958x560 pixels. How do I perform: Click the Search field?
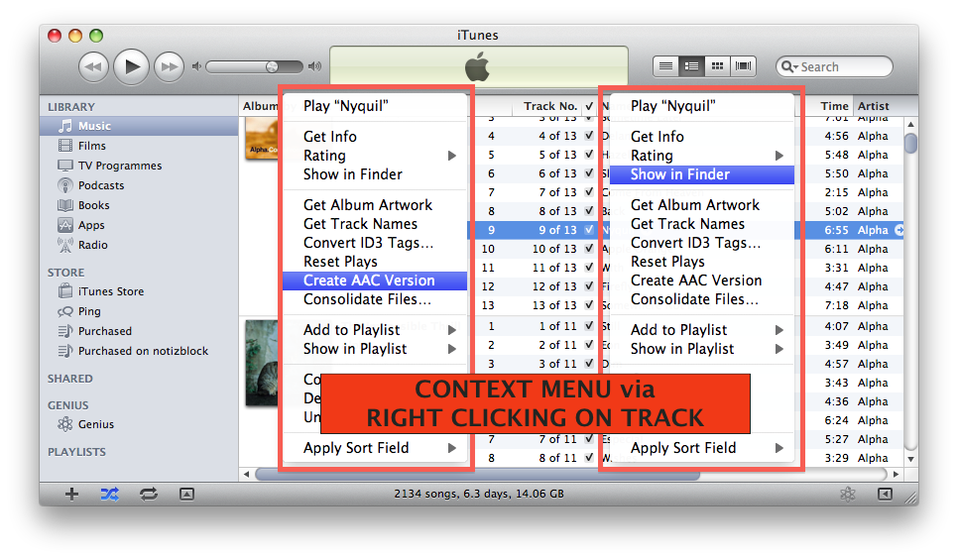tap(834, 66)
